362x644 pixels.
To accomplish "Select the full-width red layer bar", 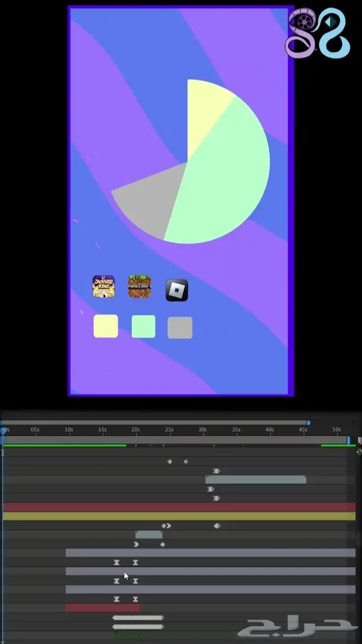I will coord(179,507).
